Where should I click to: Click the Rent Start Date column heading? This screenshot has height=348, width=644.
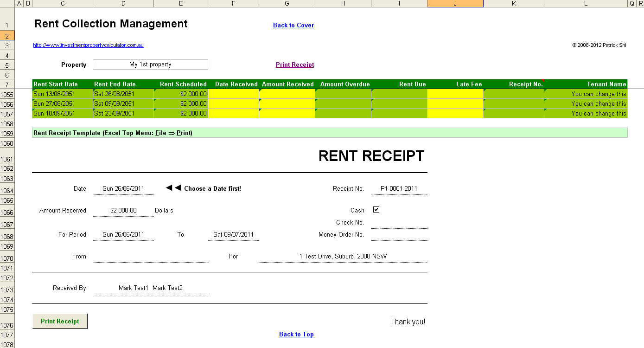[x=63, y=84]
